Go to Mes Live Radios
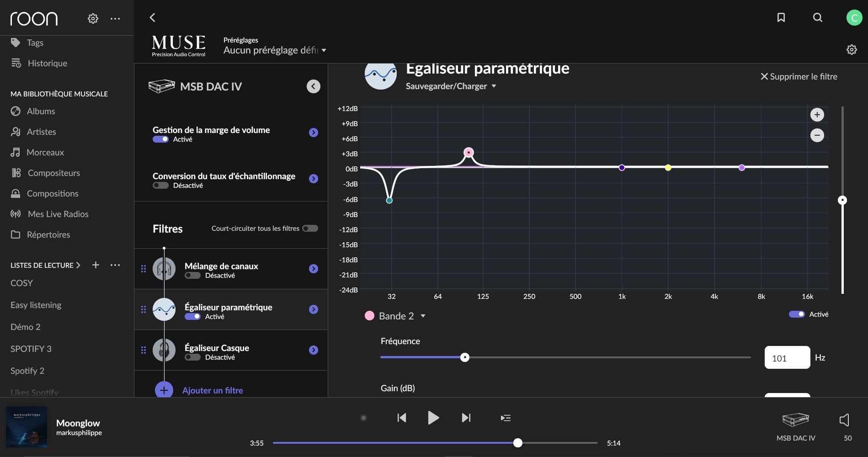 tap(58, 214)
